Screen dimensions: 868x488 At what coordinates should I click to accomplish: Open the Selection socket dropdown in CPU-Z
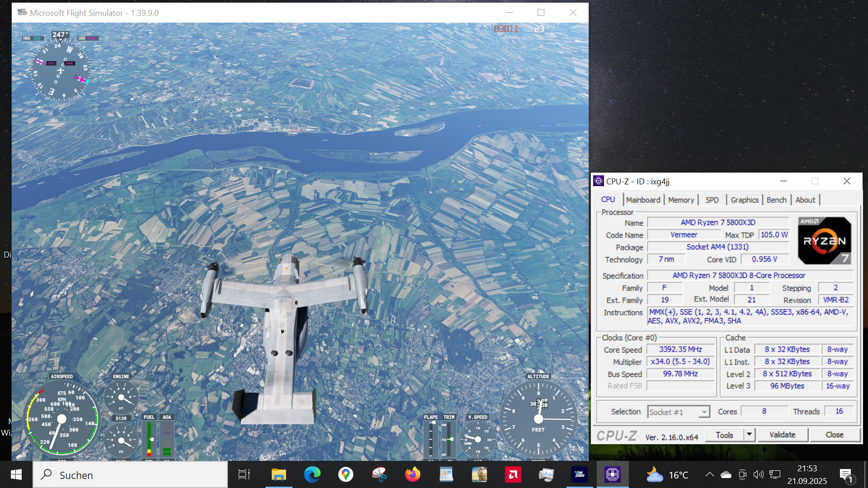point(703,412)
